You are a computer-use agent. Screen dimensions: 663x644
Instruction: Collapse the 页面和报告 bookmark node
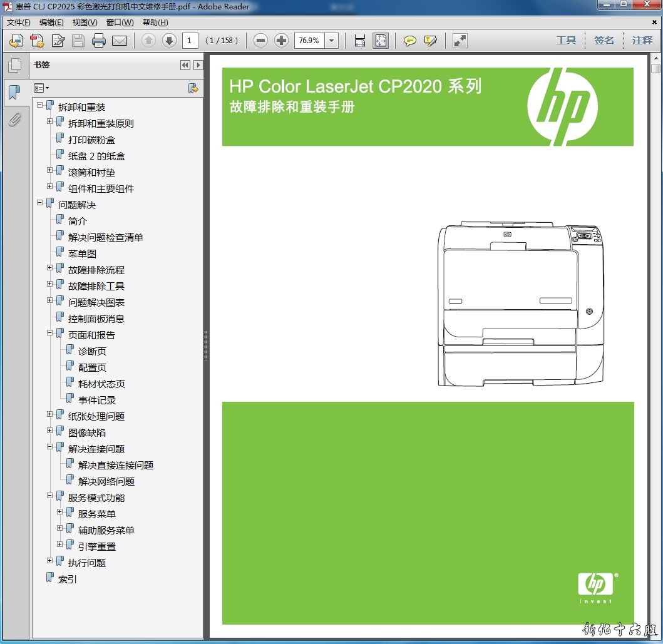click(50, 334)
